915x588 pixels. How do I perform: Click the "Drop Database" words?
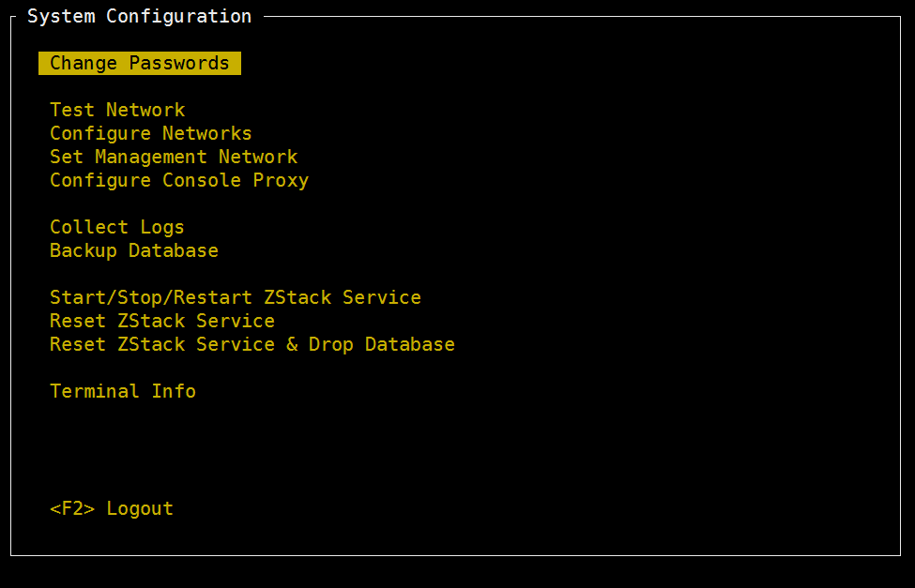coord(382,344)
